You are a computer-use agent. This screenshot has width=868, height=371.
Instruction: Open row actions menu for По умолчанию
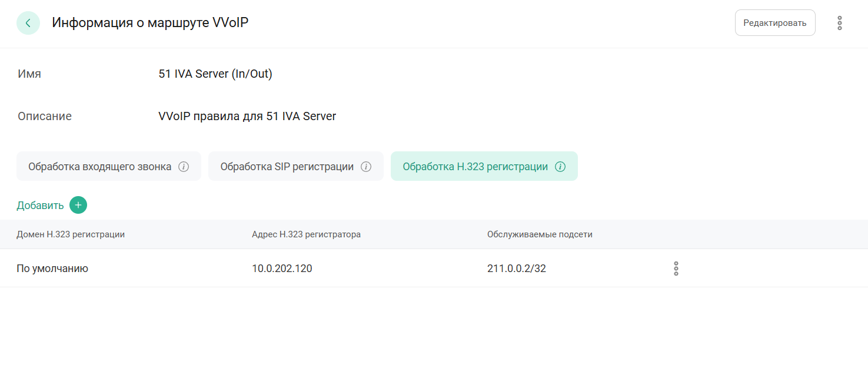(x=676, y=269)
